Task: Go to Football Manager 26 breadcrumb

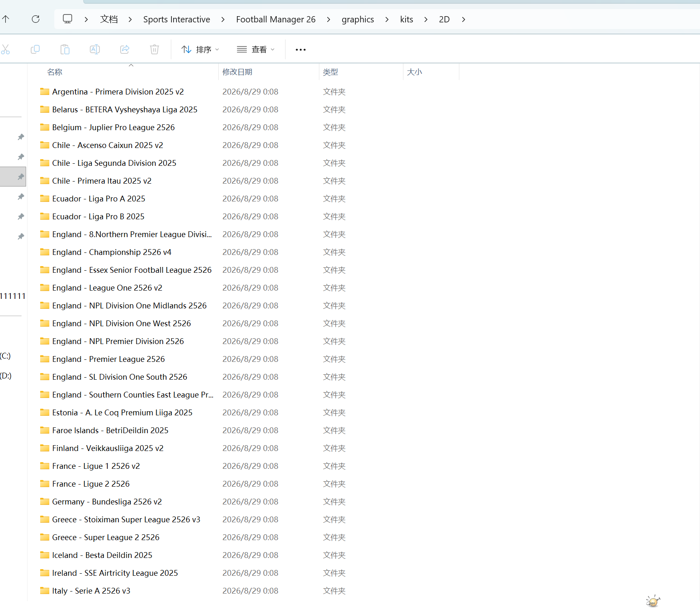Action: tap(276, 19)
